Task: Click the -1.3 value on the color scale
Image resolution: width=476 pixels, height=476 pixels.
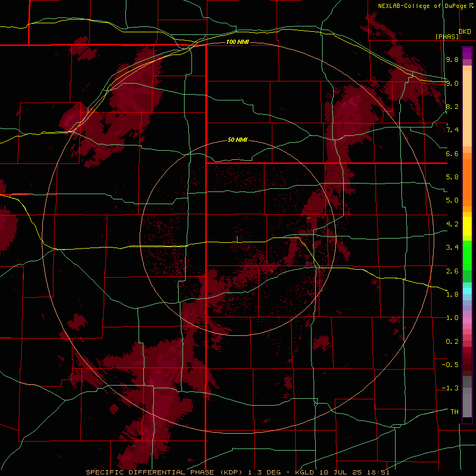Action: [450, 388]
